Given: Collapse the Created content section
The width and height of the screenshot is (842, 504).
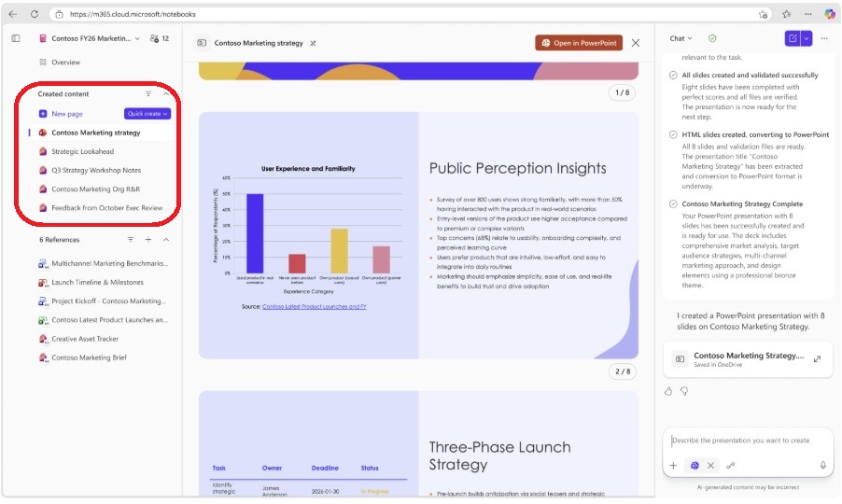Looking at the screenshot, I should [x=166, y=94].
